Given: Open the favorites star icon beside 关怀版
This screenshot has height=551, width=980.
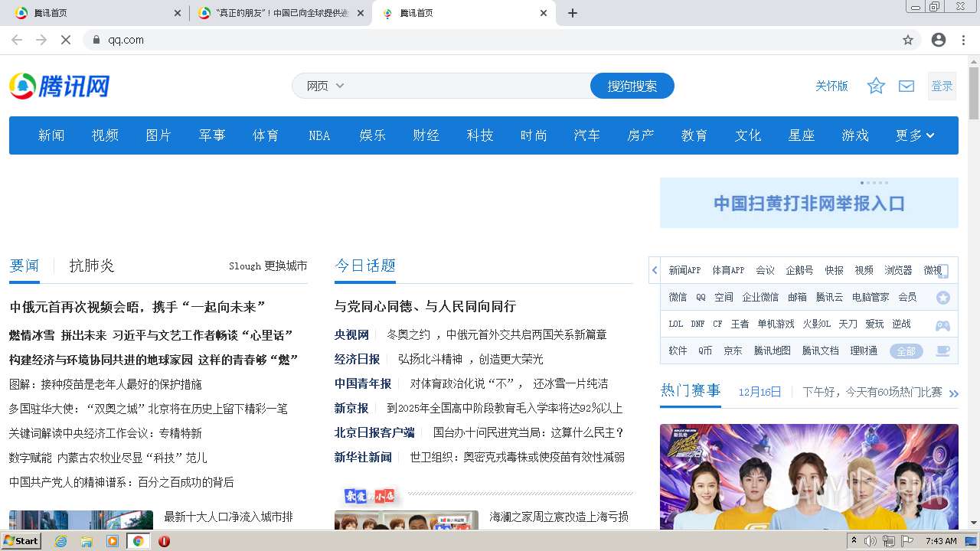Looking at the screenshot, I should tap(876, 86).
